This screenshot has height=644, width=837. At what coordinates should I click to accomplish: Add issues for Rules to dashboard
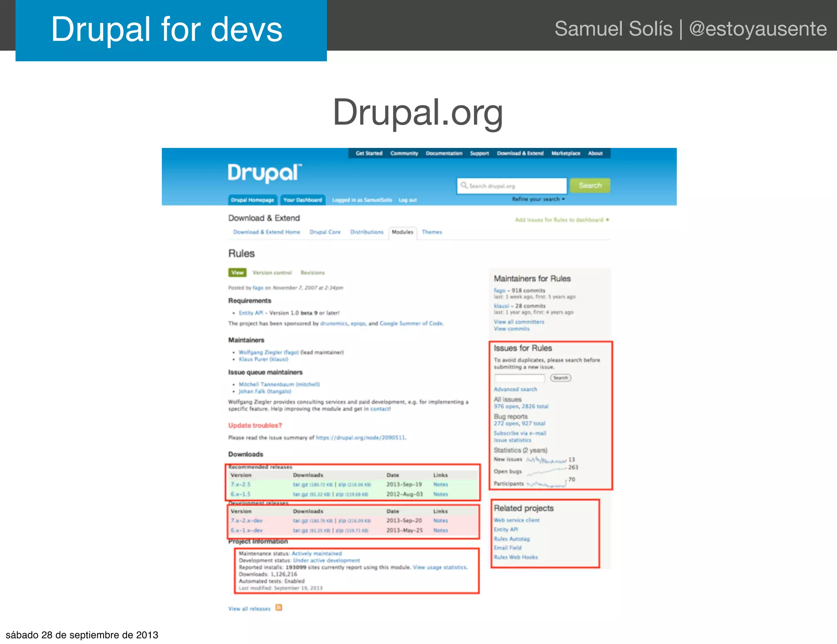[x=562, y=220]
